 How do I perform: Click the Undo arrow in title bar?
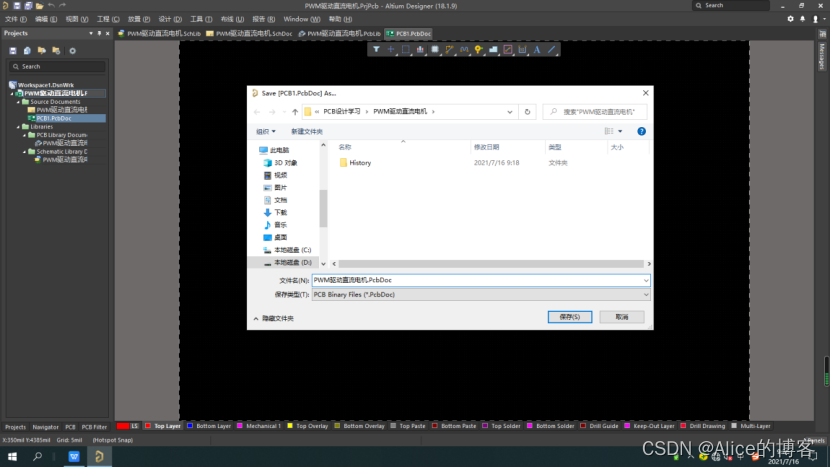(51, 6)
